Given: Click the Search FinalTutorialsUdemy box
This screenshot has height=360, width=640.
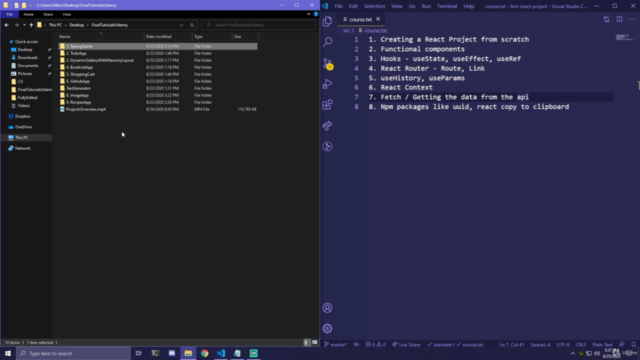Looking at the screenshot, I should tap(258, 25).
